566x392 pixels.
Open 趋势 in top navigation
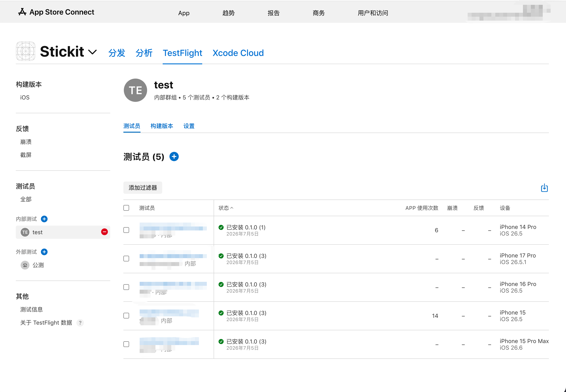(229, 13)
